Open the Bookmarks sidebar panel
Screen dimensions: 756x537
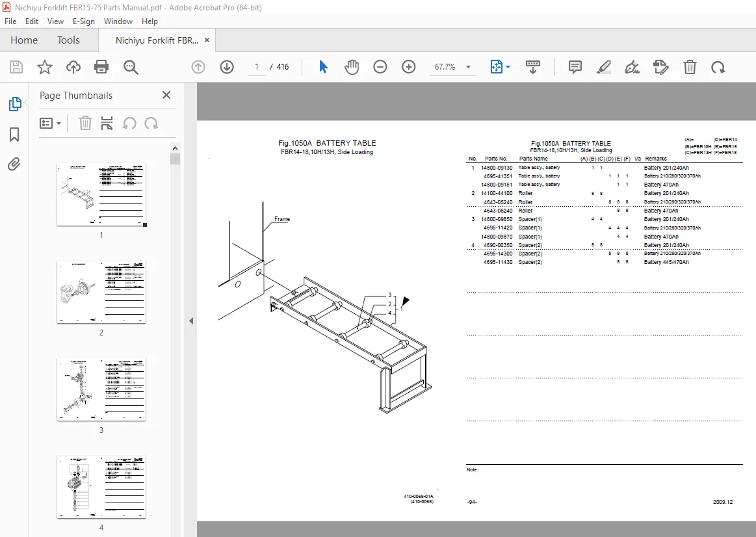tap(14, 135)
